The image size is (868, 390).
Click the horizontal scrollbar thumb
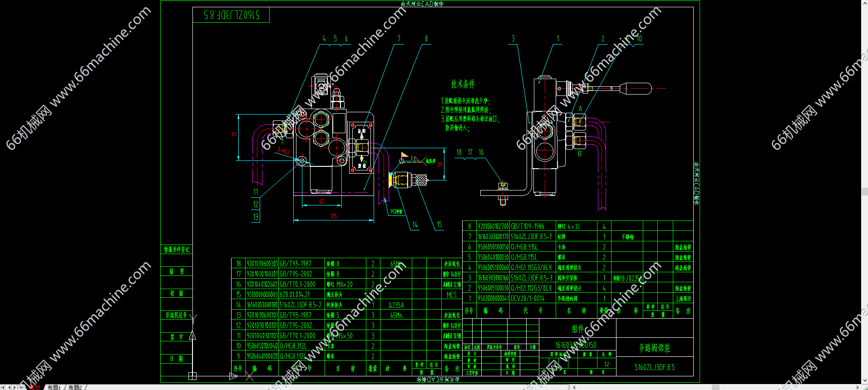click(x=715, y=387)
